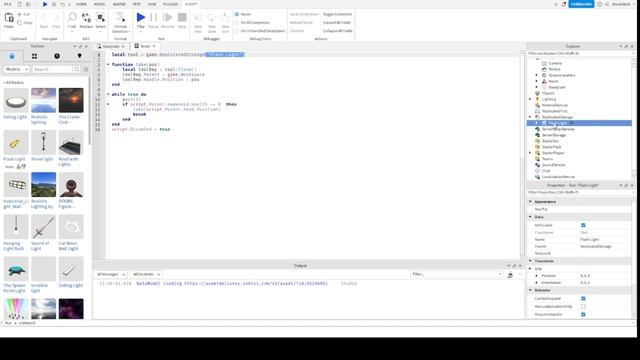Open the TEST ribbon tab
Image resolution: width=640 pixels, height=360 pixels.
click(137, 4)
